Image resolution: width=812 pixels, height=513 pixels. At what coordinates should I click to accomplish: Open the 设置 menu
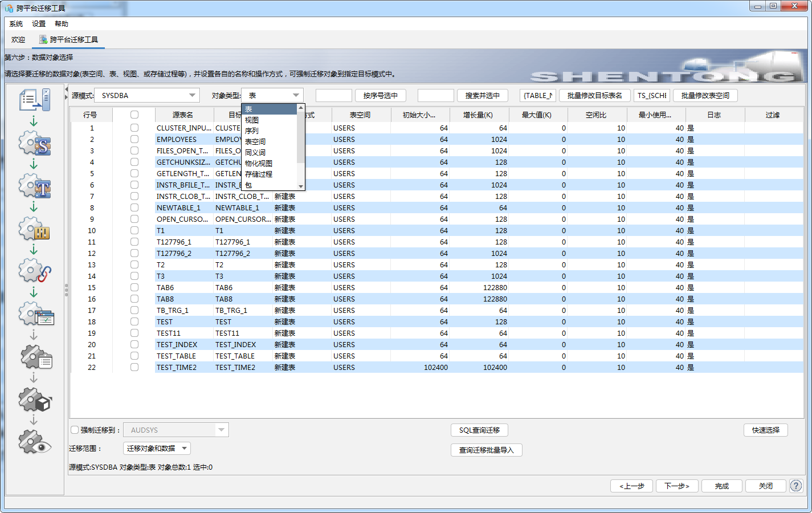[x=39, y=24]
